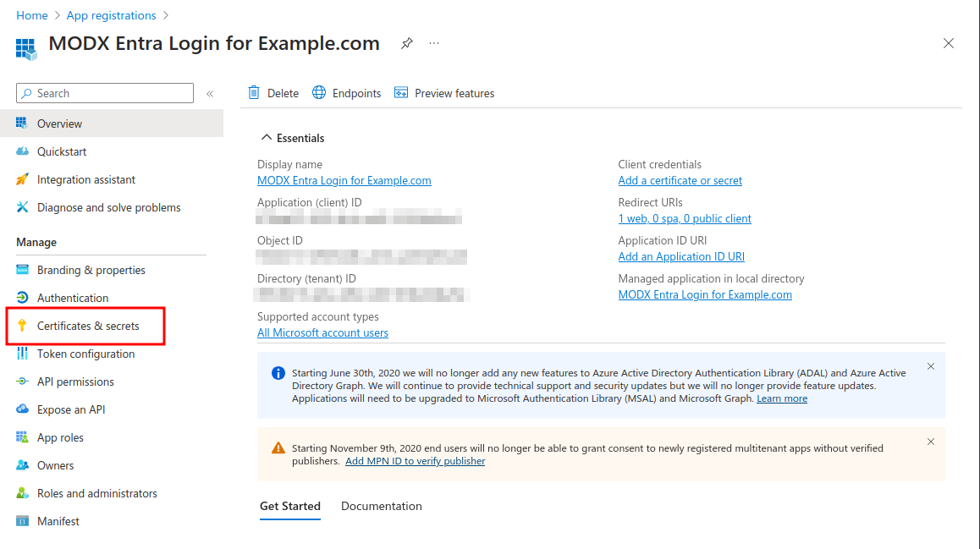Click the App roles icon

[22, 437]
